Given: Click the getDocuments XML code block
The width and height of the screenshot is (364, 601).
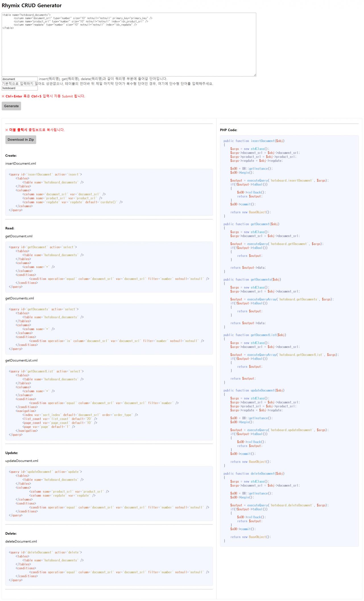Looking at the screenshot, I should [x=109, y=329].
